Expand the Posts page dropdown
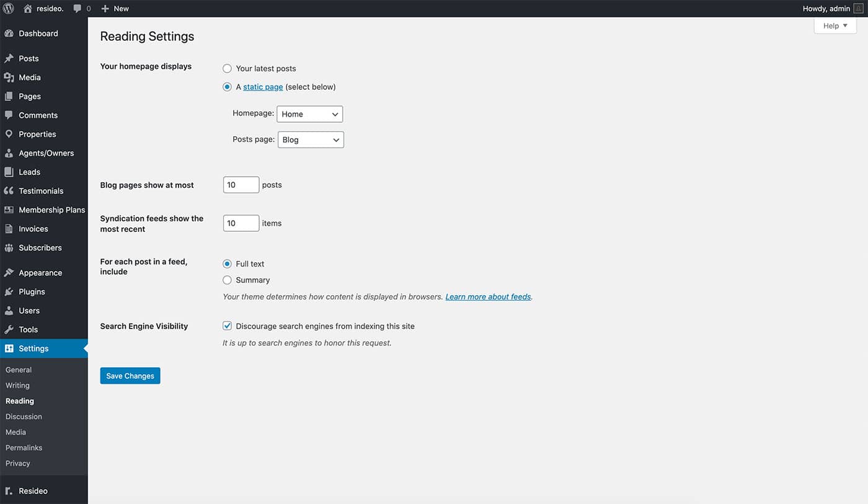This screenshot has width=868, height=504. [311, 139]
